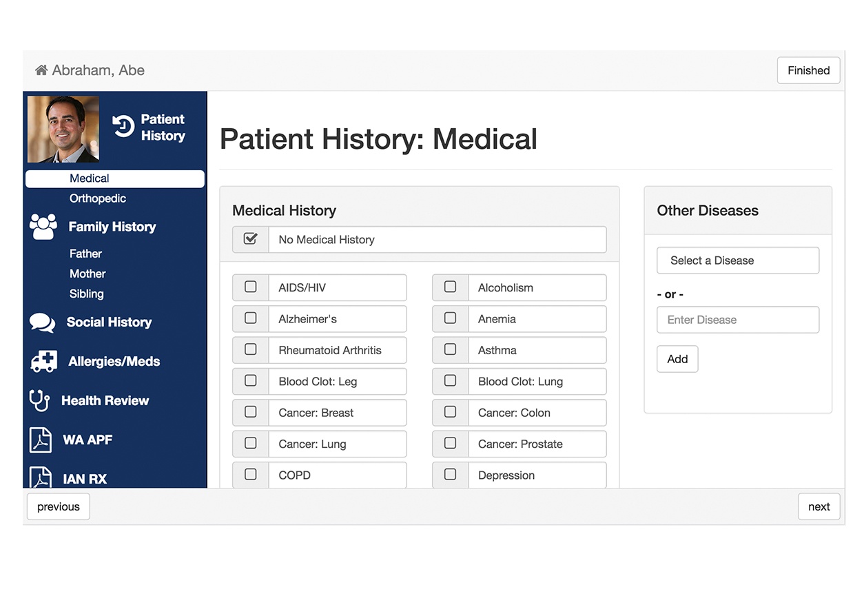Image resolution: width=864 pixels, height=616 pixels.
Task: Open the Select a Disease dropdown
Action: pyautogui.click(x=738, y=260)
